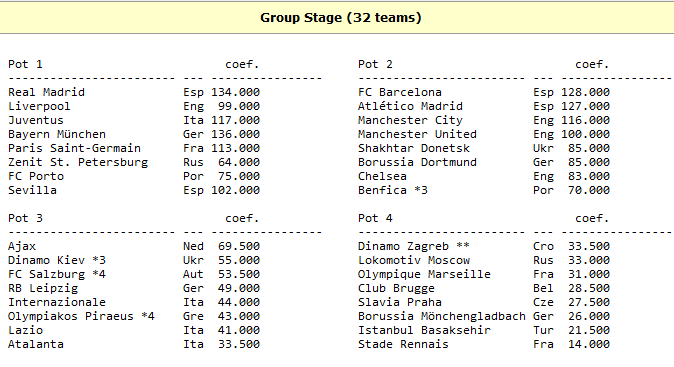Select the Manchester City entry
Image resolution: width=674 pixels, height=367 pixels.
(411, 120)
